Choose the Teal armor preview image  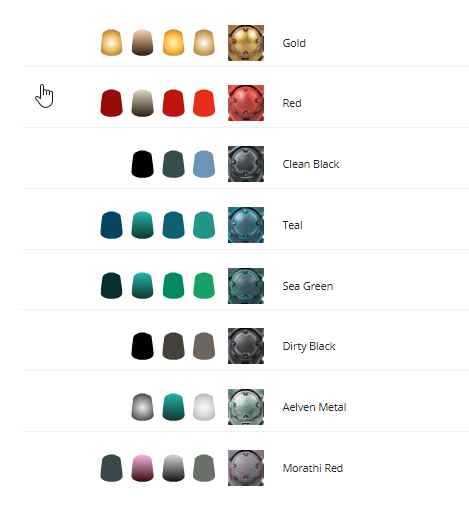(x=246, y=225)
